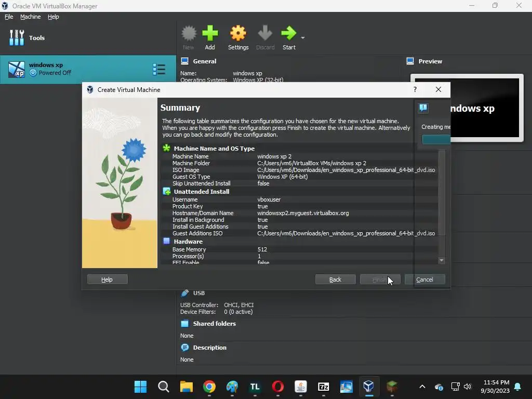Open File Explorer from taskbar
Viewport: 532px width, 399px height.
pos(187,387)
